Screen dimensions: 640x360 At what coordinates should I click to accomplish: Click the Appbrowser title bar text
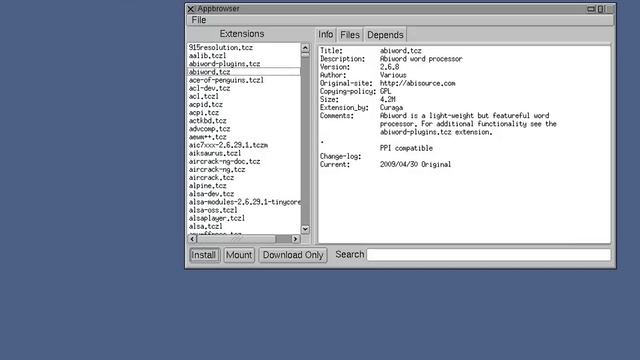(x=218, y=9)
